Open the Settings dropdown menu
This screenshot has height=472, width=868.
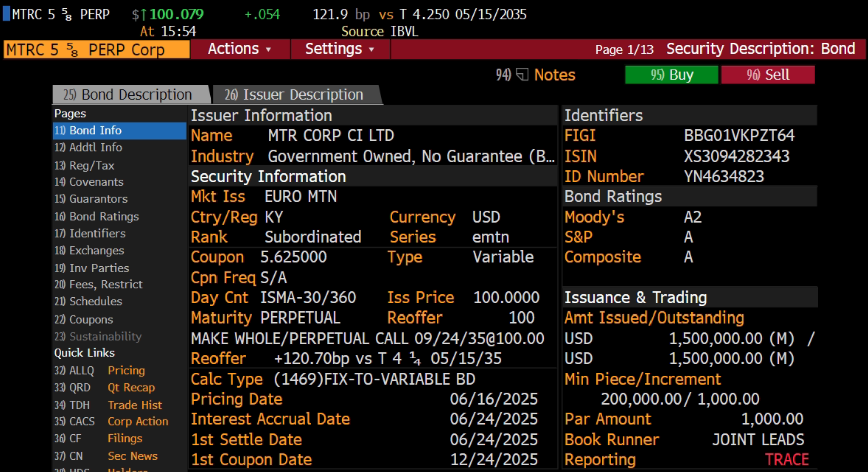point(340,49)
